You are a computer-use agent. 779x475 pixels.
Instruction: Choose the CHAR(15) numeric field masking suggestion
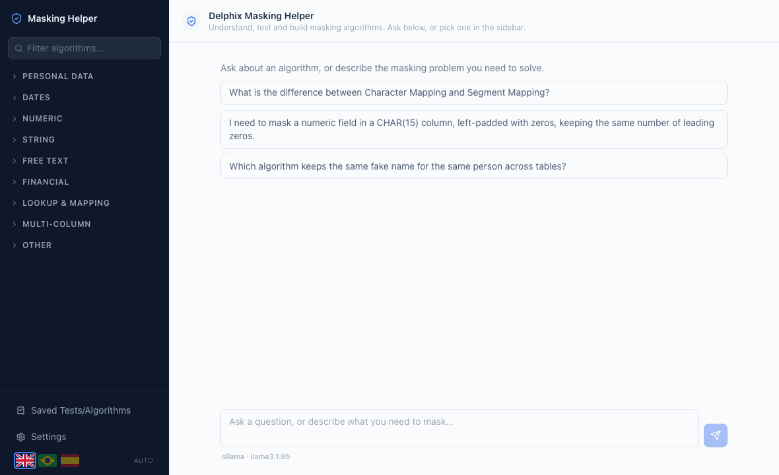click(474, 129)
